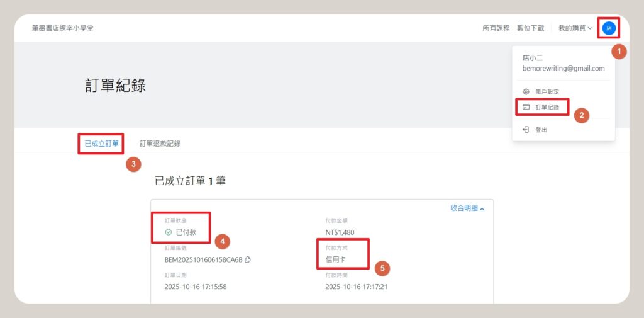644x318 pixels.
Task: Switch to the 已成立訂單 tab
Action: [x=101, y=144]
